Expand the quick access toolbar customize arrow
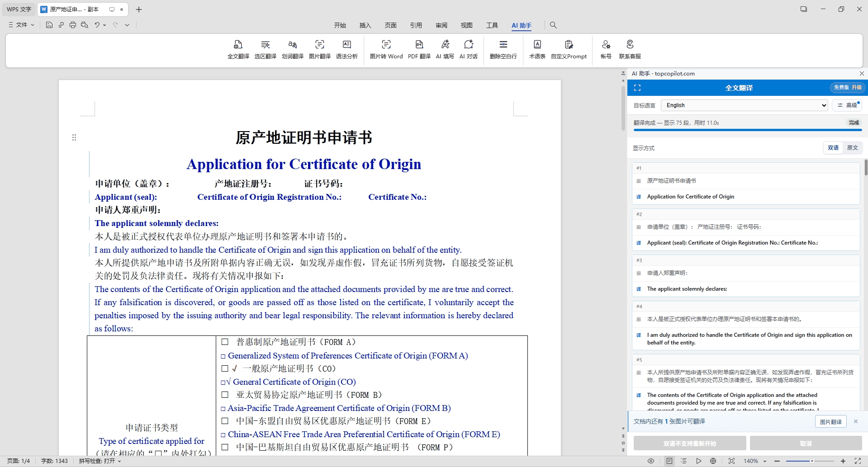 click(127, 25)
